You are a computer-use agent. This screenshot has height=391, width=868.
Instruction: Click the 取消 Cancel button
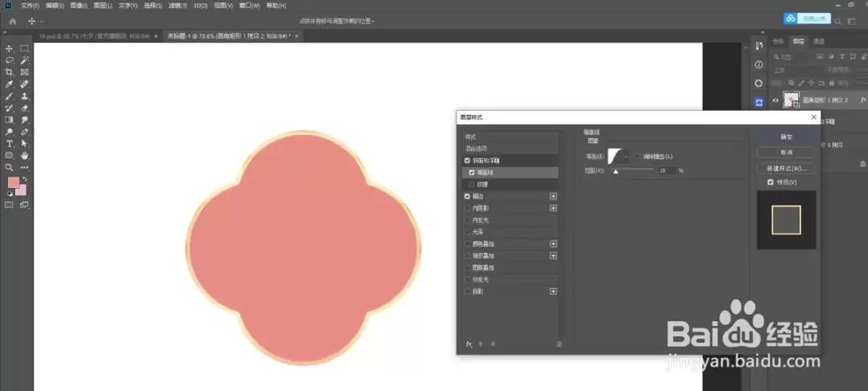786,152
